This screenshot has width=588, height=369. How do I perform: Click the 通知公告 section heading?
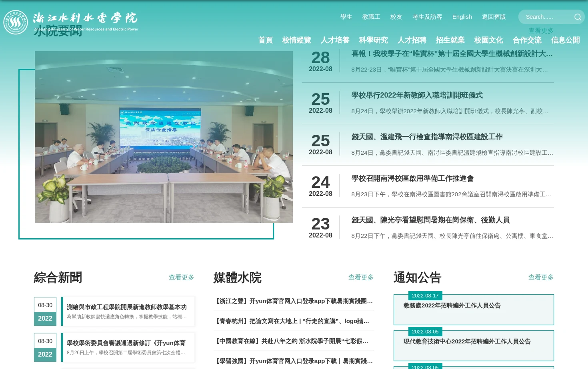[417, 277]
